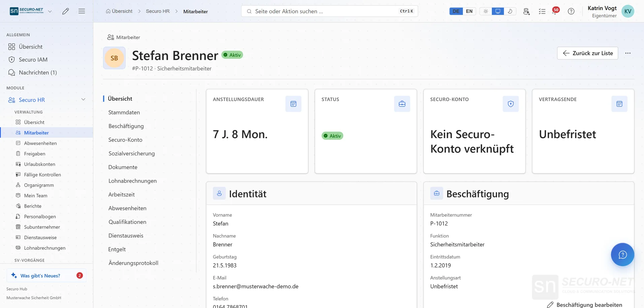The height and width of the screenshot is (308, 644).
Task: Select light theme sun toggle
Action: tap(486, 11)
